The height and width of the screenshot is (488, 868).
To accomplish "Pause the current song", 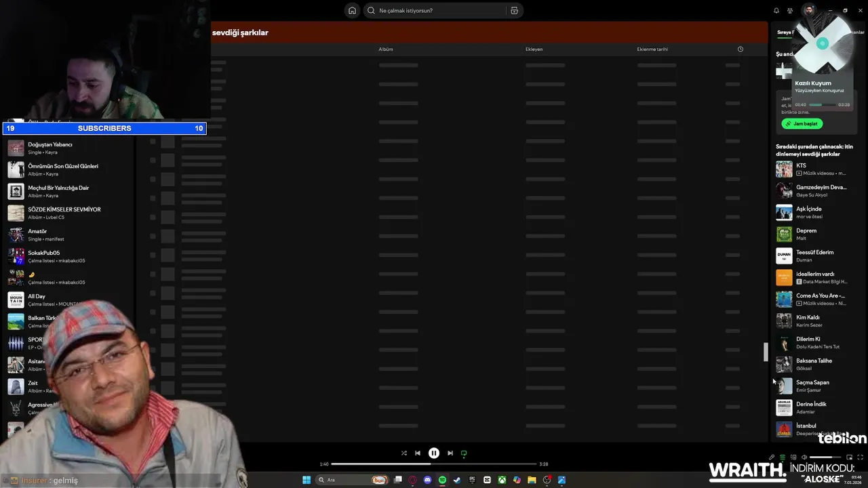I will pyautogui.click(x=434, y=453).
